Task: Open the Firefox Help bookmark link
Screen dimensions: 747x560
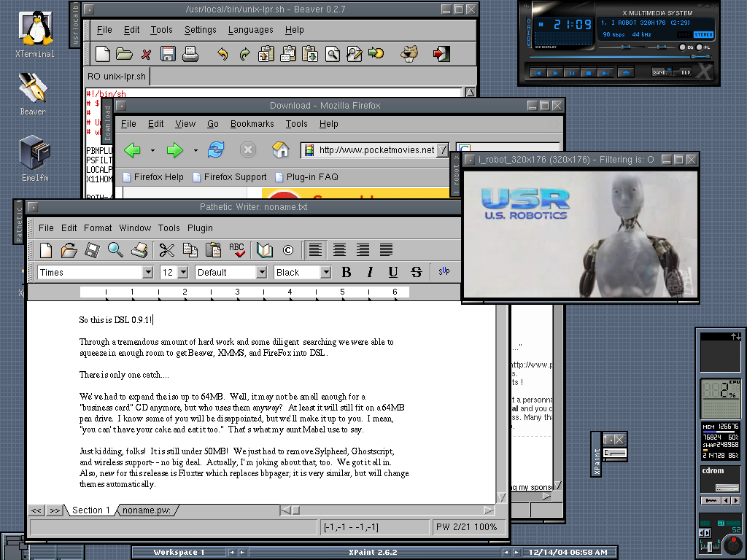Action: click(x=153, y=177)
